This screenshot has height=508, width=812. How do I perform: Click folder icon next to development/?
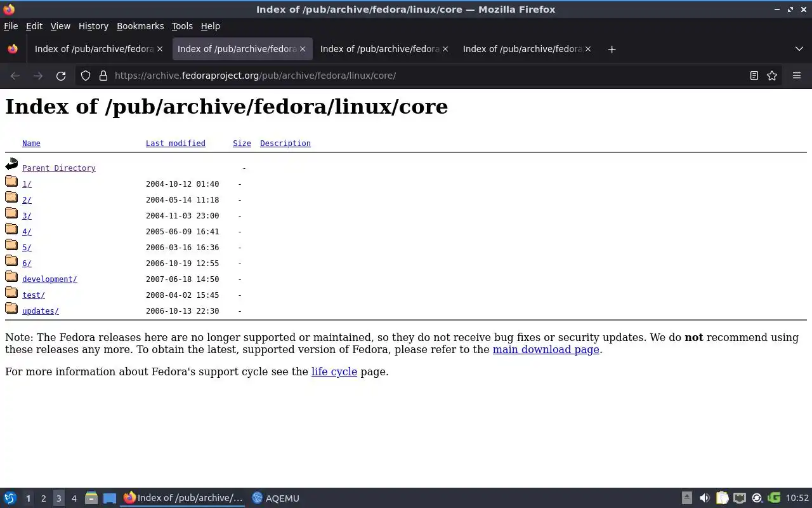point(11,277)
